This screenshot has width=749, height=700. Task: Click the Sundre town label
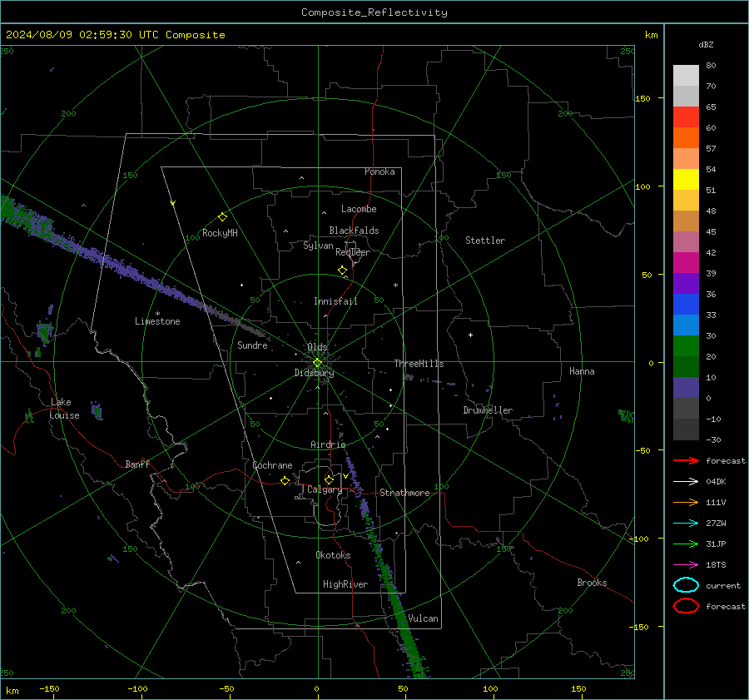(x=252, y=345)
